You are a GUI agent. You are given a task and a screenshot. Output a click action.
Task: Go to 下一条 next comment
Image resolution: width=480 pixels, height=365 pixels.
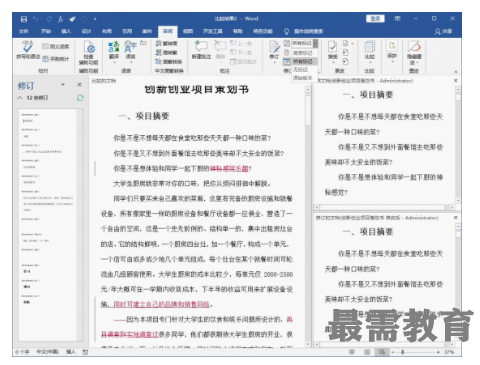tap(241, 52)
